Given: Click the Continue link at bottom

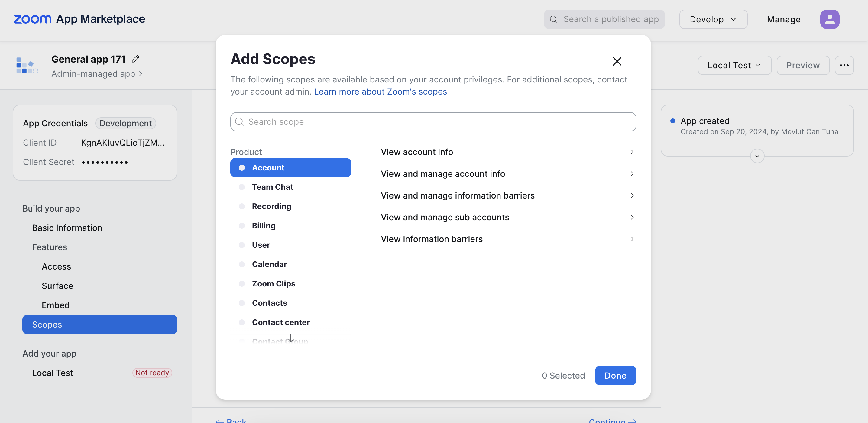Looking at the screenshot, I should [x=613, y=421].
